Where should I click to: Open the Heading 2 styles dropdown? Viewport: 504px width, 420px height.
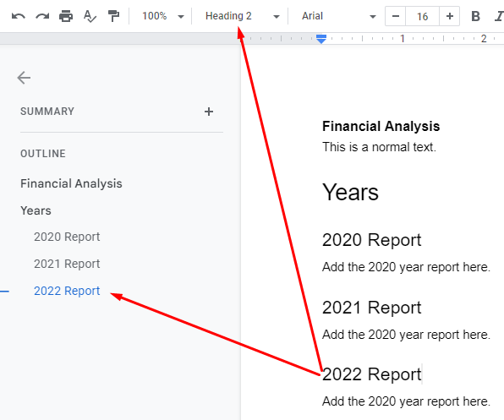click(x=243, y=16)
